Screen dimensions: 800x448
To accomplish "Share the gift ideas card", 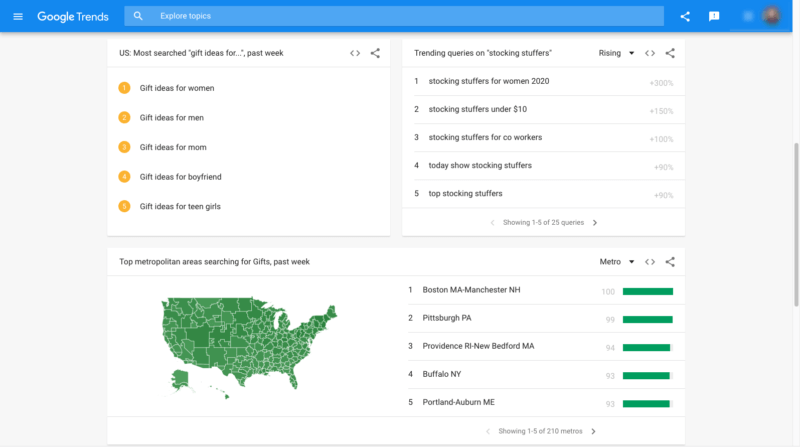I will pyautogui.click(x=376, y=53).
